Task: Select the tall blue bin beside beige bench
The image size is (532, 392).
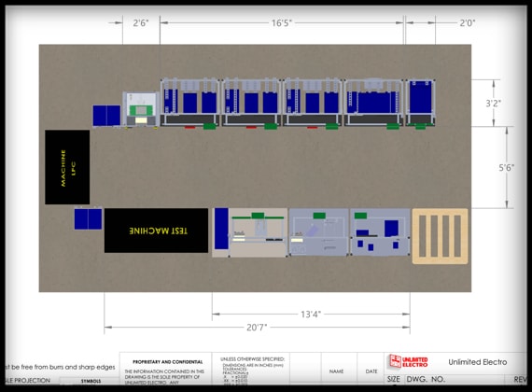Action: coord(221,229)
